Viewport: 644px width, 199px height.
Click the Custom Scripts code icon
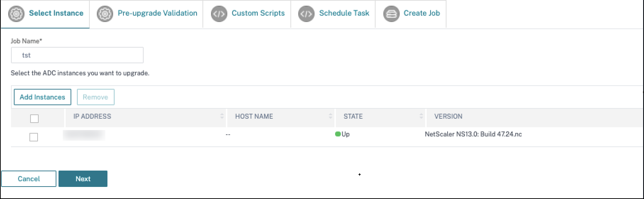pyautogui.click(x=219, y=14)
